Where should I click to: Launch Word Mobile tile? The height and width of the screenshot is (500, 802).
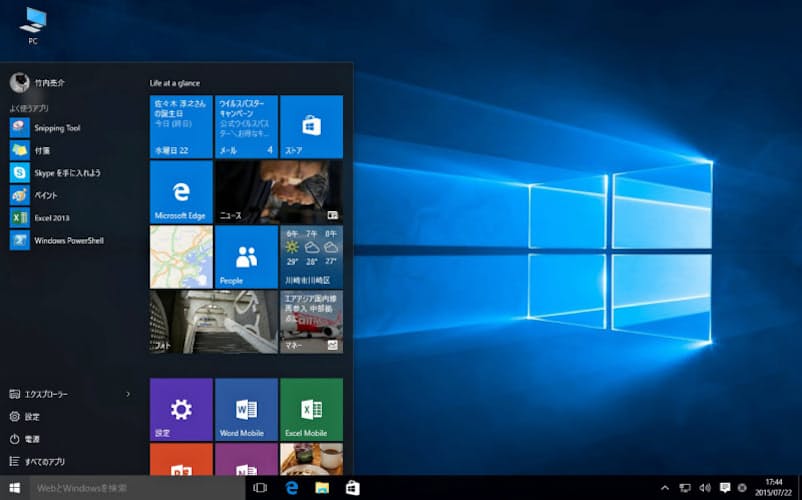pyautogui.click(x=246, y=409)
